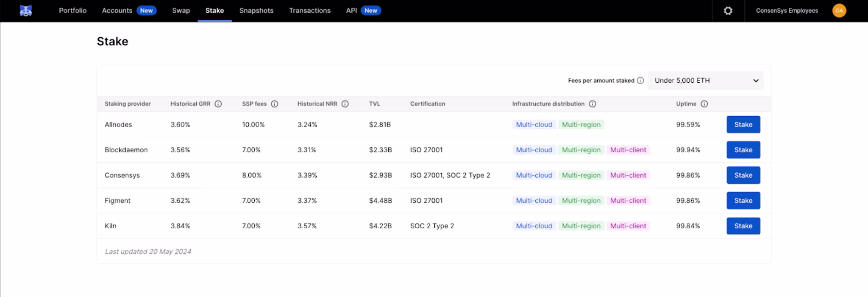Click Allnodes Multi-cloud tag
The width and height of the screenshot is (868, 297).
pos(534,125)
